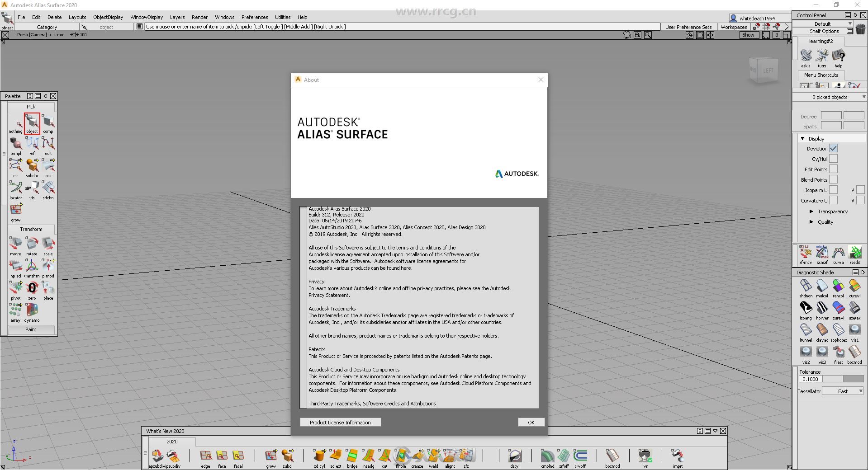
Task: Expand the Diagnostic Shade panel arrow
Action: 863,272
